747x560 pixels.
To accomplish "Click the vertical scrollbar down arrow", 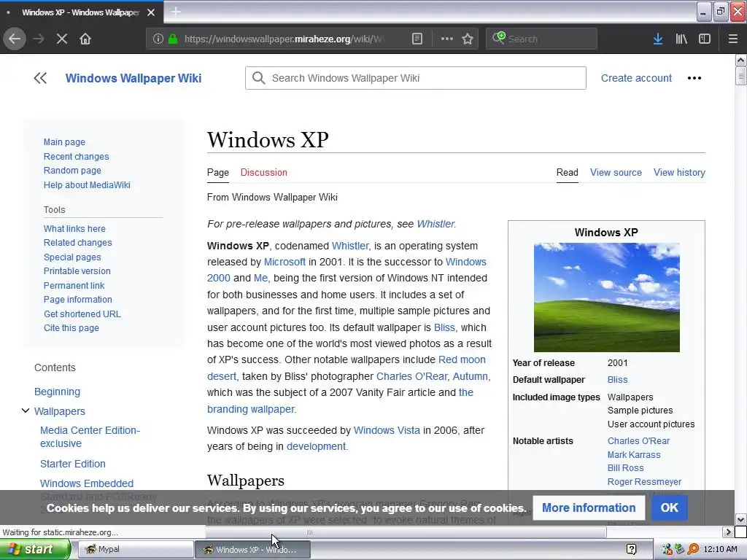I will pos(741,519).
